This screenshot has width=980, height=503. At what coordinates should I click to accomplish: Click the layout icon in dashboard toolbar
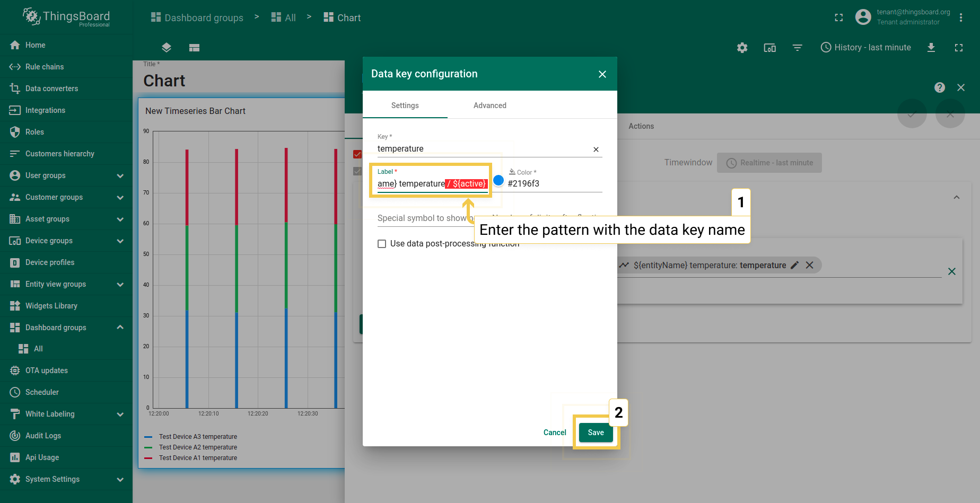pos(194,48)
